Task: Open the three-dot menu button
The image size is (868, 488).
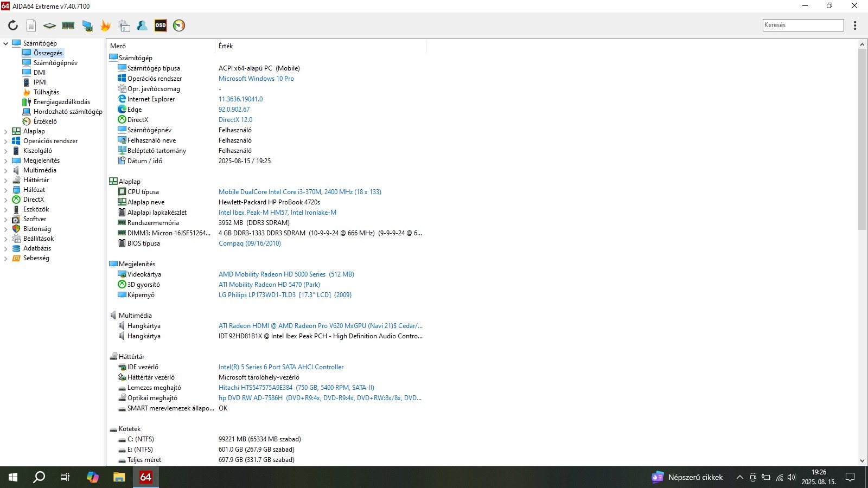Action: pos(855,25)
